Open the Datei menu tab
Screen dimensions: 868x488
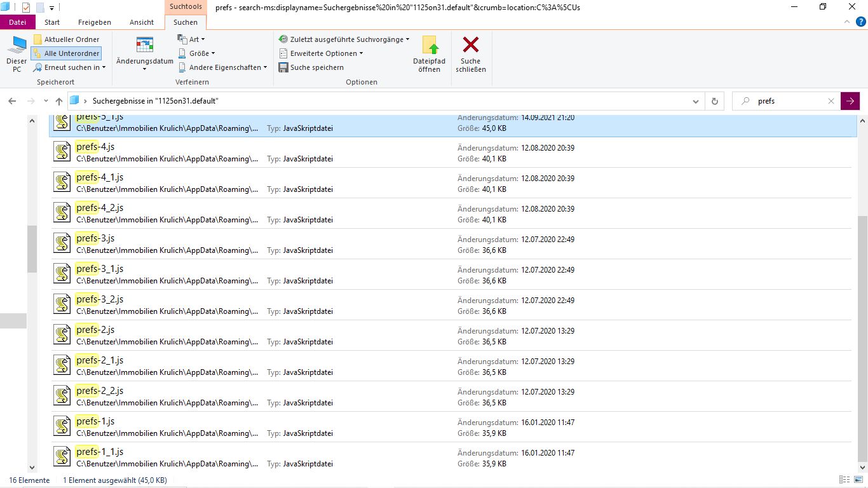point(18,22)
